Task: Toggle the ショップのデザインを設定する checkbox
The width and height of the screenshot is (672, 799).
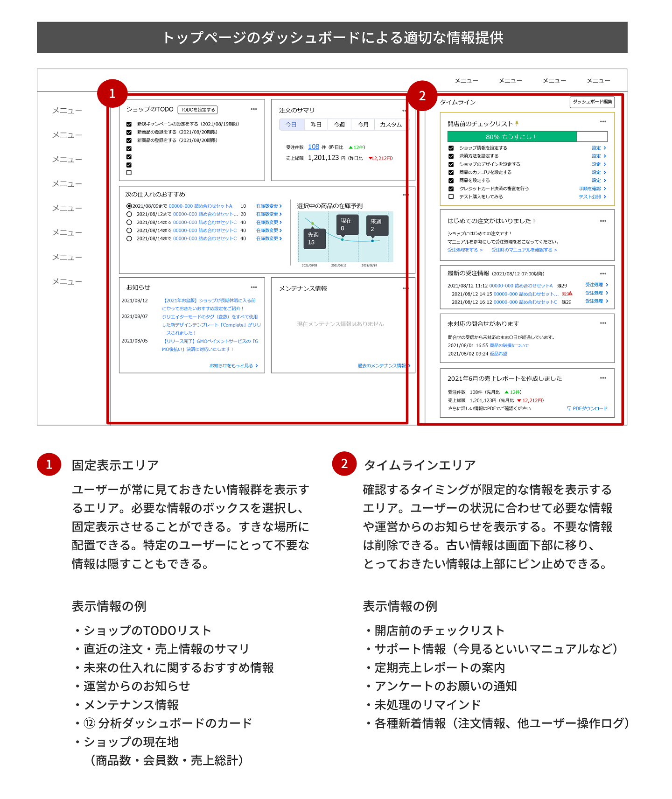Action: 451,164
